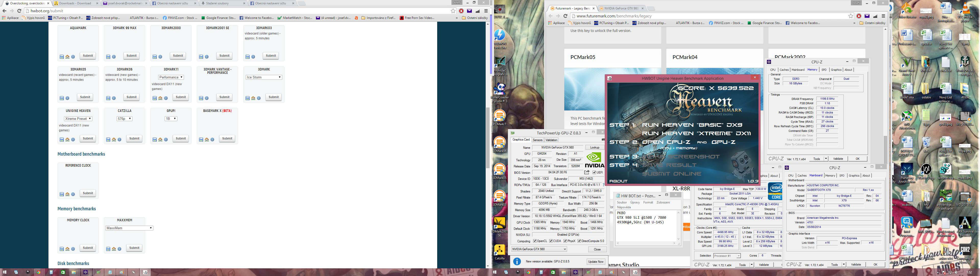Open Formát menu in Notepad
Image resolution: width=980 pixels, height=276 pixels.
pyautogui.click(x=648, y=202)
